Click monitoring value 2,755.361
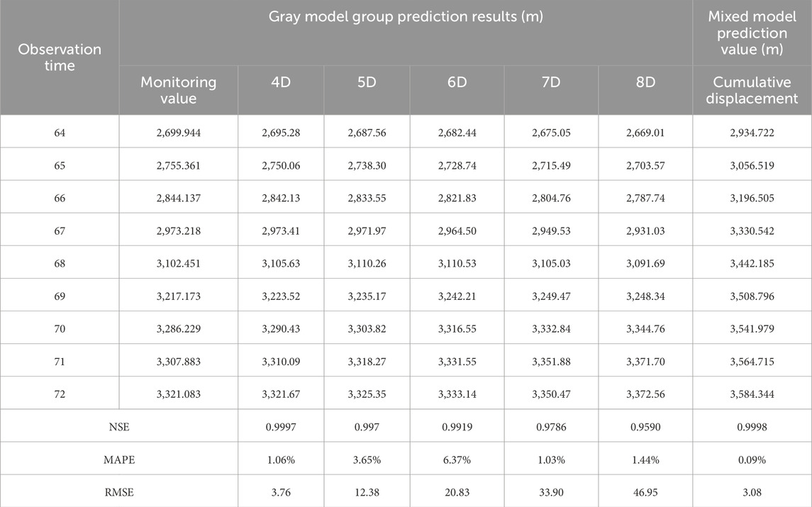 [x=178, y=166]
